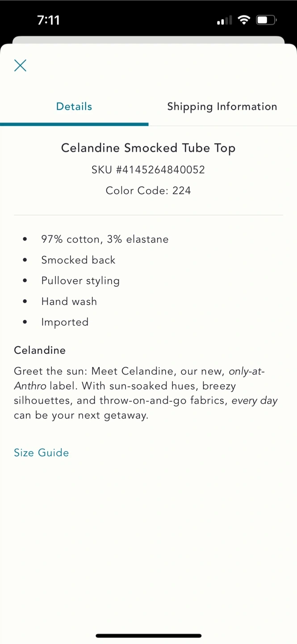Tap the italic "every day" text

[255, 401]
